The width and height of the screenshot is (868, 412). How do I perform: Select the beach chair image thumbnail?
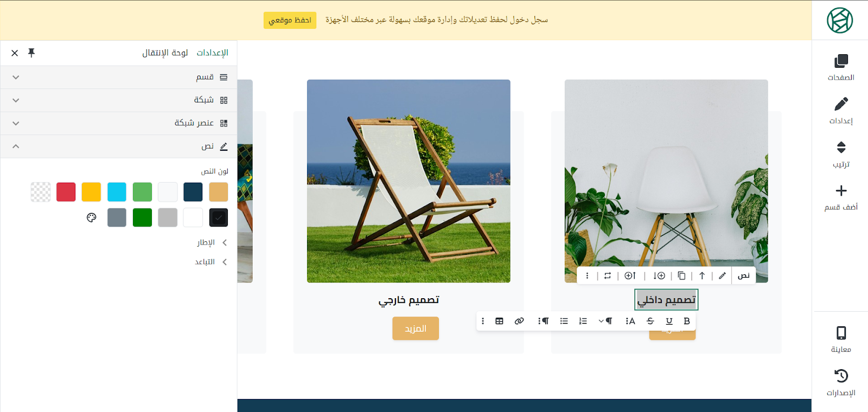point(409,181)
